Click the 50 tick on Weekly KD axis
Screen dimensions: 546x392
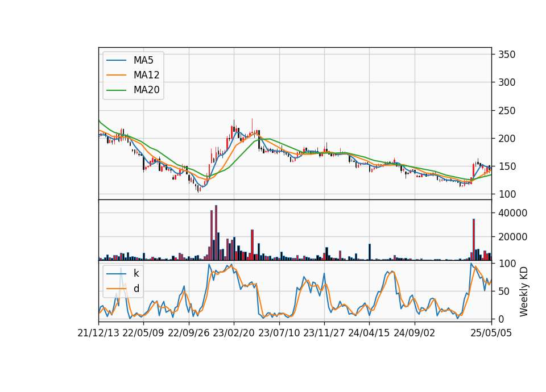[504, 291]
